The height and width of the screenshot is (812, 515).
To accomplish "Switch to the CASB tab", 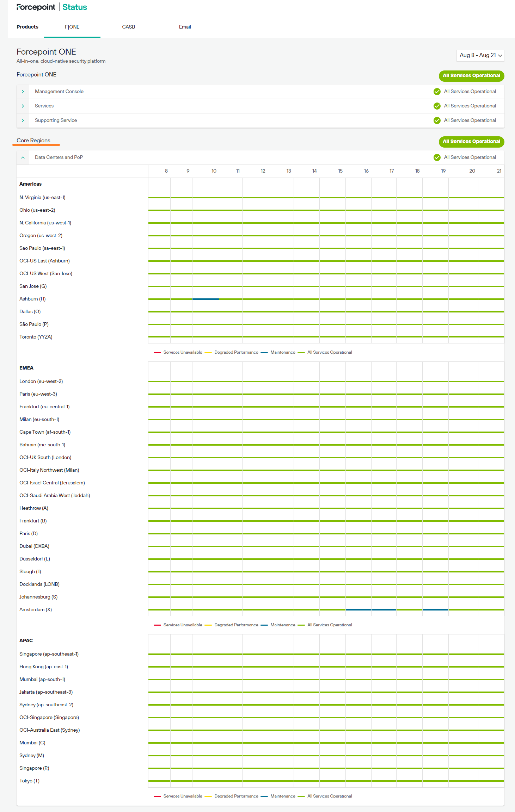I will click(x=128, y=27).
